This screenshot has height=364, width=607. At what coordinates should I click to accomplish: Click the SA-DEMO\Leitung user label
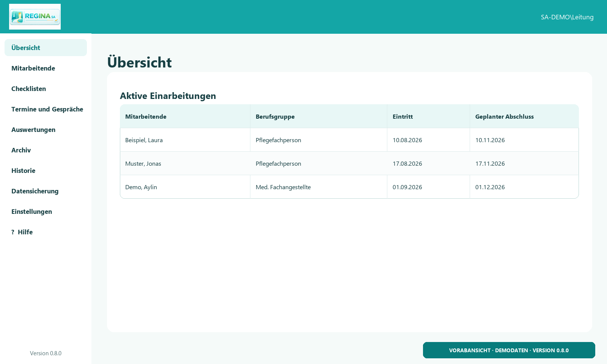click(x=567, y=17)
